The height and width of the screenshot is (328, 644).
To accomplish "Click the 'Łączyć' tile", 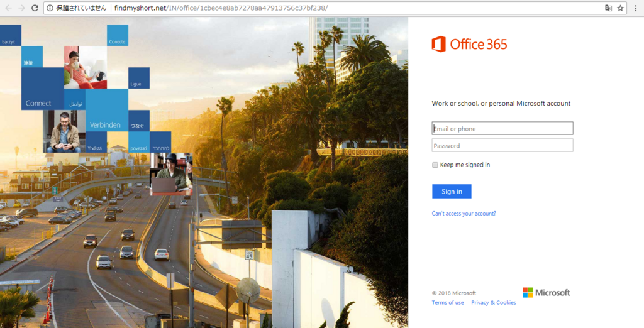I will click(x=11, y=35).
